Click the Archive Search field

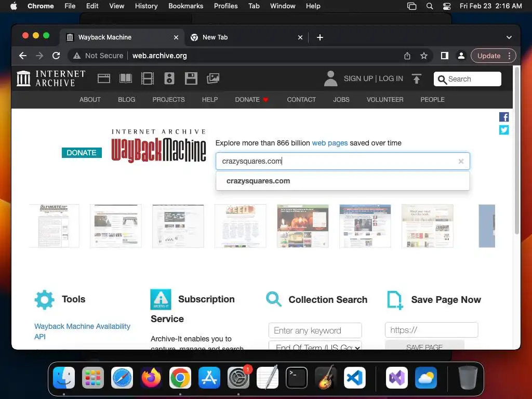[467, 79]
